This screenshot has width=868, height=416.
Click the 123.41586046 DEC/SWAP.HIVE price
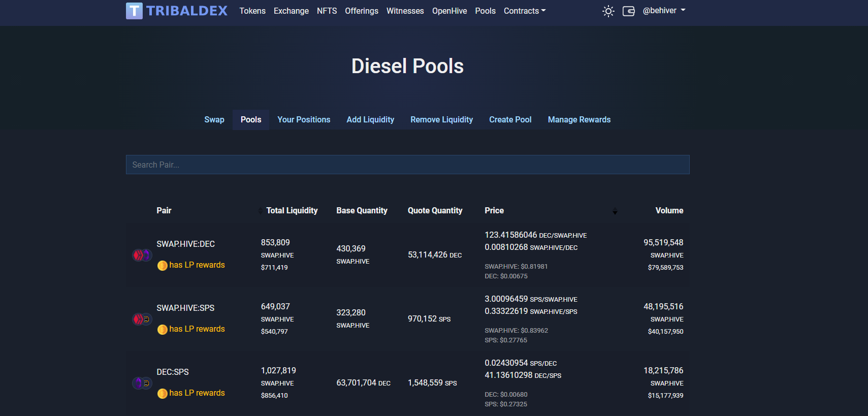(x=535, y=235)
